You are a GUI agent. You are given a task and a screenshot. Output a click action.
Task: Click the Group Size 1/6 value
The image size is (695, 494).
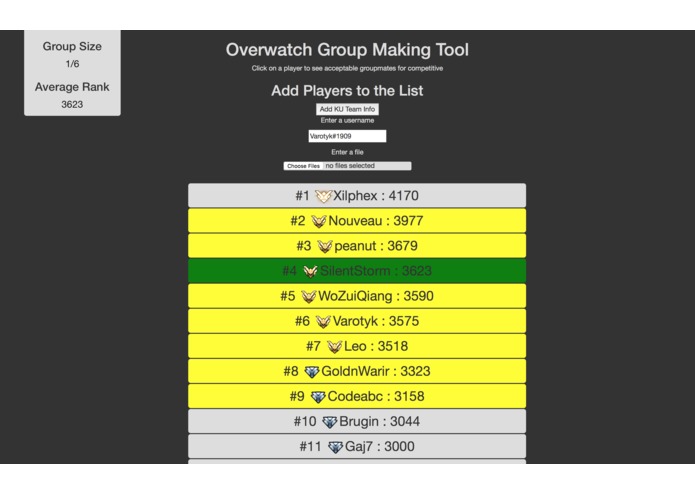(x=72, y=64)
